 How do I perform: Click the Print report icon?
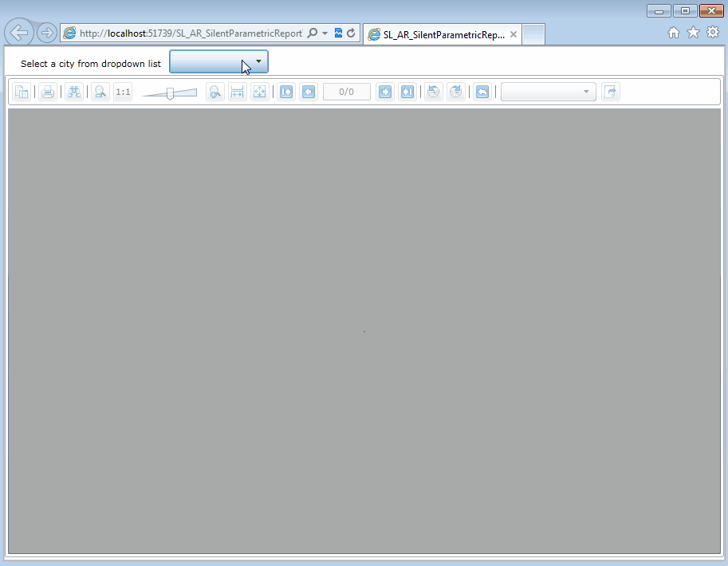coord(47,92)
